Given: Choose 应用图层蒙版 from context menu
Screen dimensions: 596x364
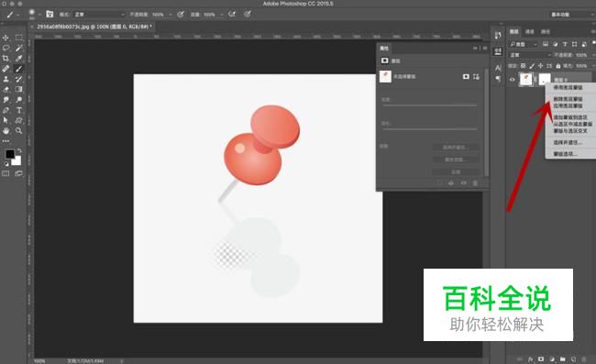Looking at the screenshot, I should [568, 105].
